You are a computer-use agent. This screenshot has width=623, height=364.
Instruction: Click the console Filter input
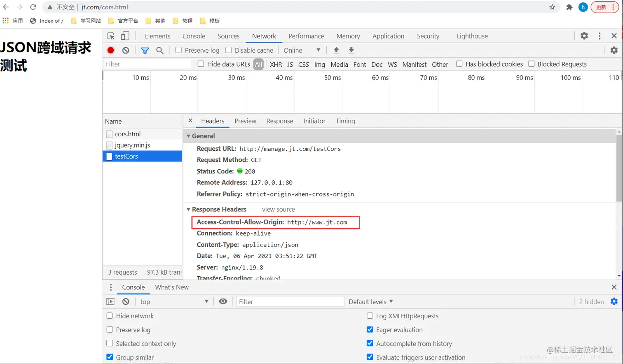tap(290, 301)
